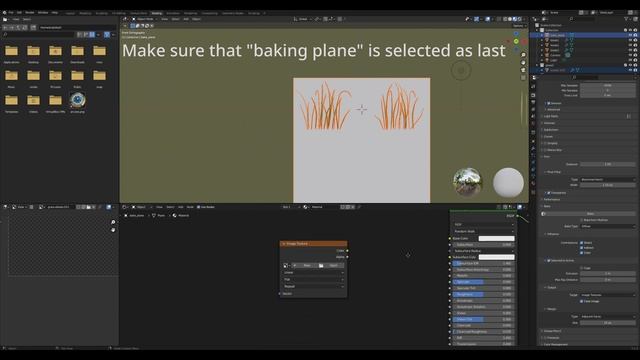This screenshot has height=360, width=640.
Task: Adjust the Specular slider on BSDF node
Action: 483,282
